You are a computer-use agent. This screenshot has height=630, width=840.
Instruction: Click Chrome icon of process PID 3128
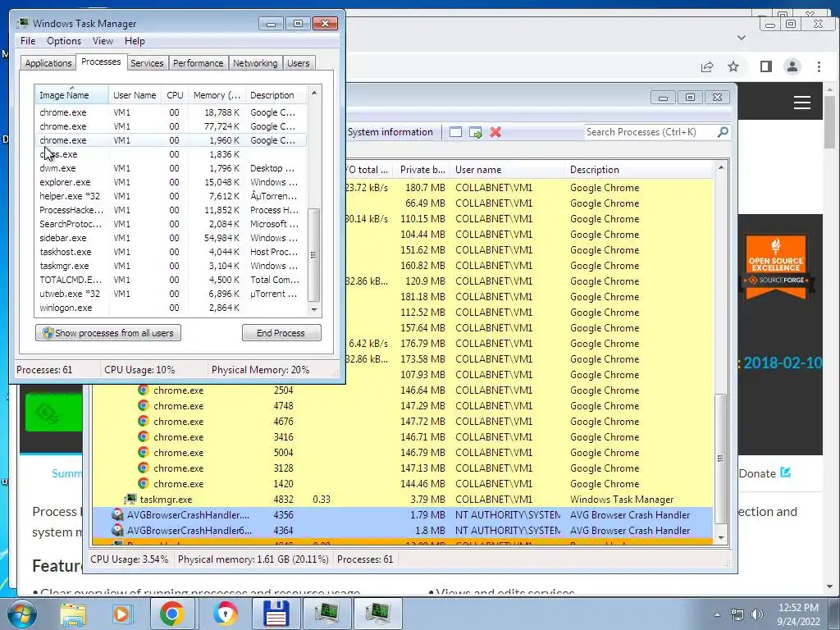[143, 468]
